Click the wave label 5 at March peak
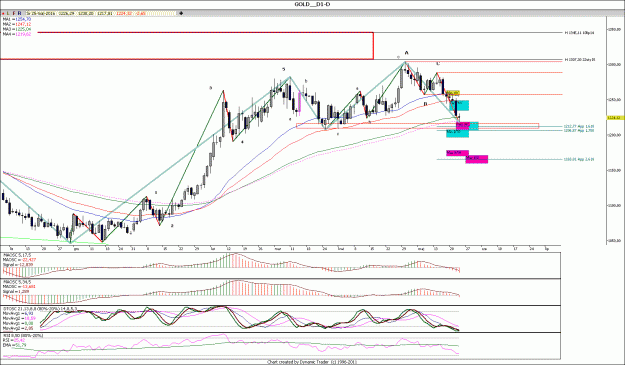This screenshot has width=625, height=365. click(x=284, y=69)
